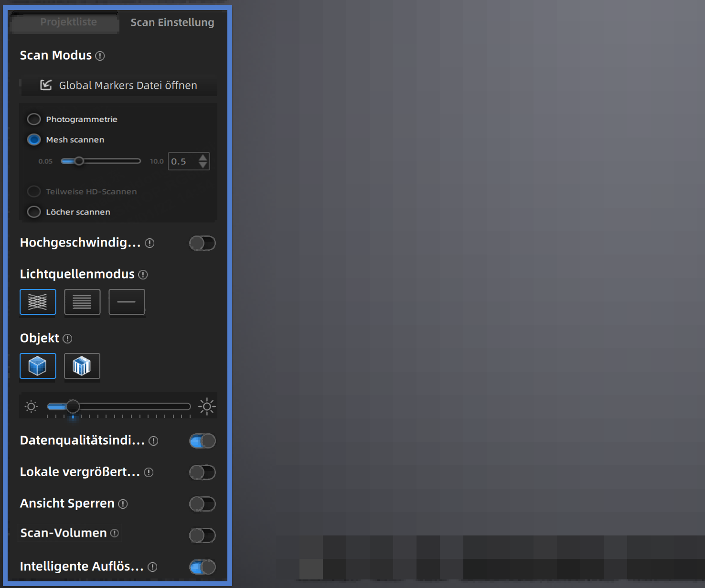Open the Scan-Volumen info icon
The width and height of the screenshot is (705, 588).
point(115,533)
